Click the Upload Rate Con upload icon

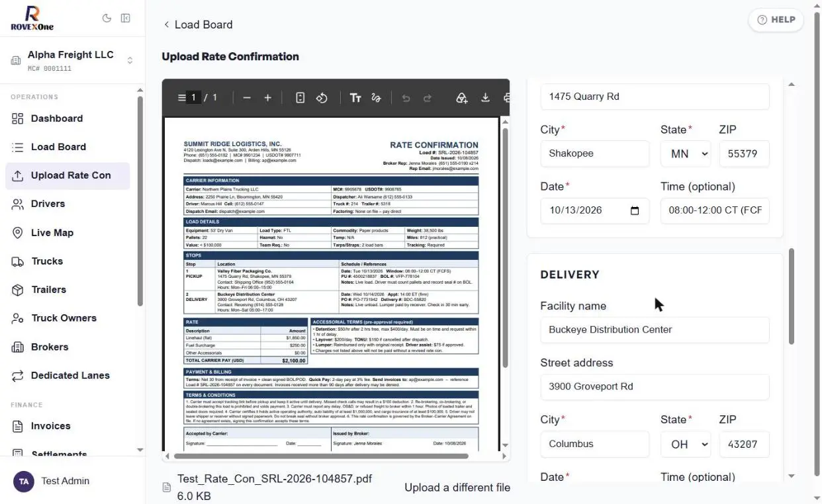[x=18, y=175]
